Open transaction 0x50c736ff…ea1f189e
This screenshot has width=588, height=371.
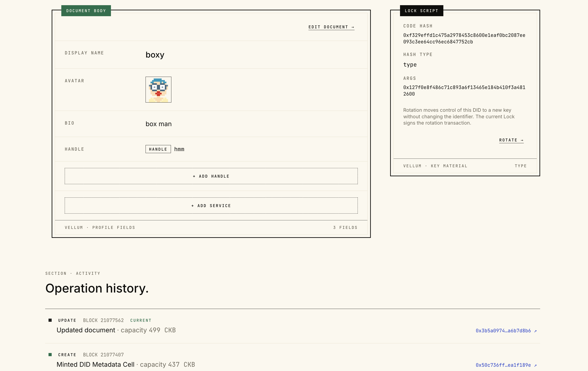pyautogui.click(x=506, y=365)
